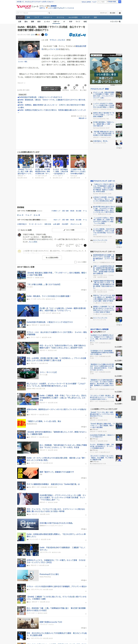Click the 購入履歴 link
The image size is (138, 644).
click(112, 13)
